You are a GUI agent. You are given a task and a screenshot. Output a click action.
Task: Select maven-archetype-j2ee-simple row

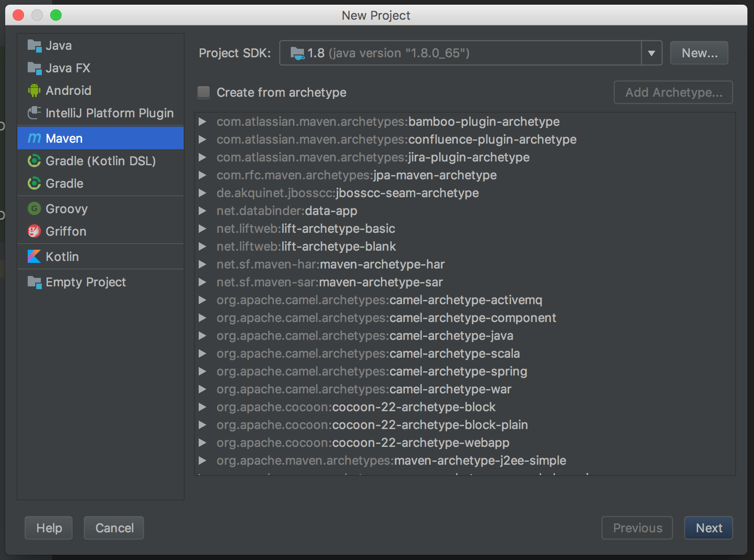(465, 460)
